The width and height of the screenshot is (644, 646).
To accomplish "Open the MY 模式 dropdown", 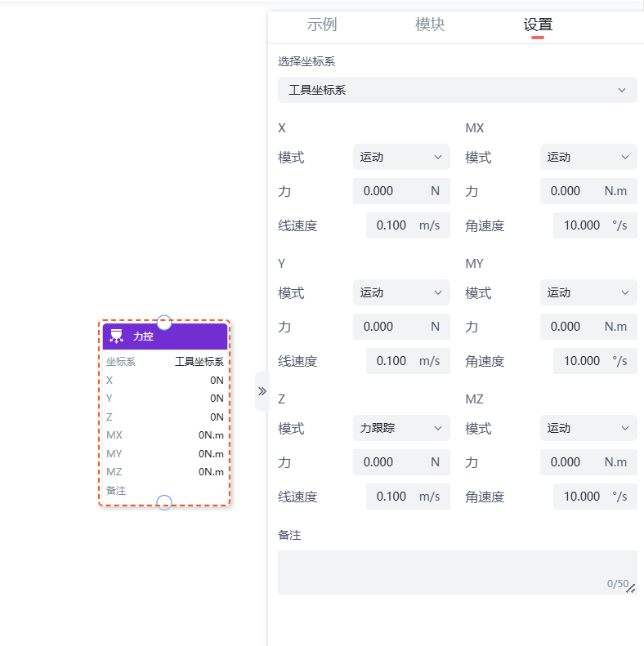I will tap(588, 292).
